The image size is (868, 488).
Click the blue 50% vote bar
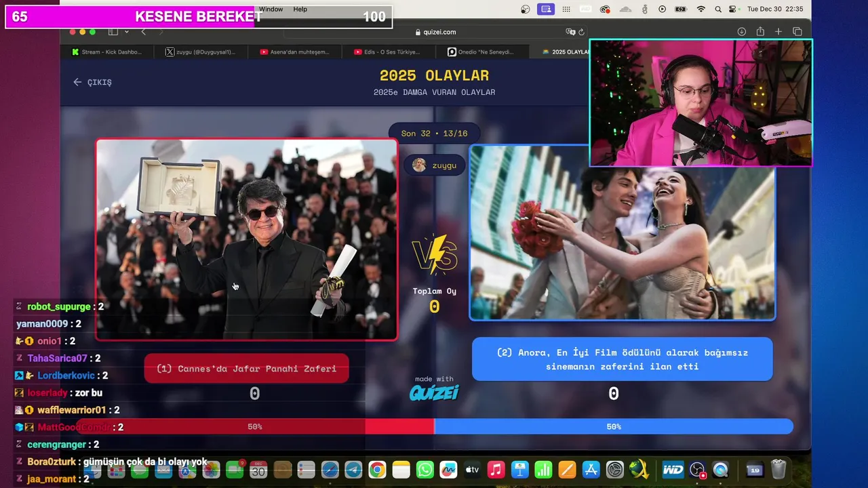pyautogui.click(x=614, y=426)
